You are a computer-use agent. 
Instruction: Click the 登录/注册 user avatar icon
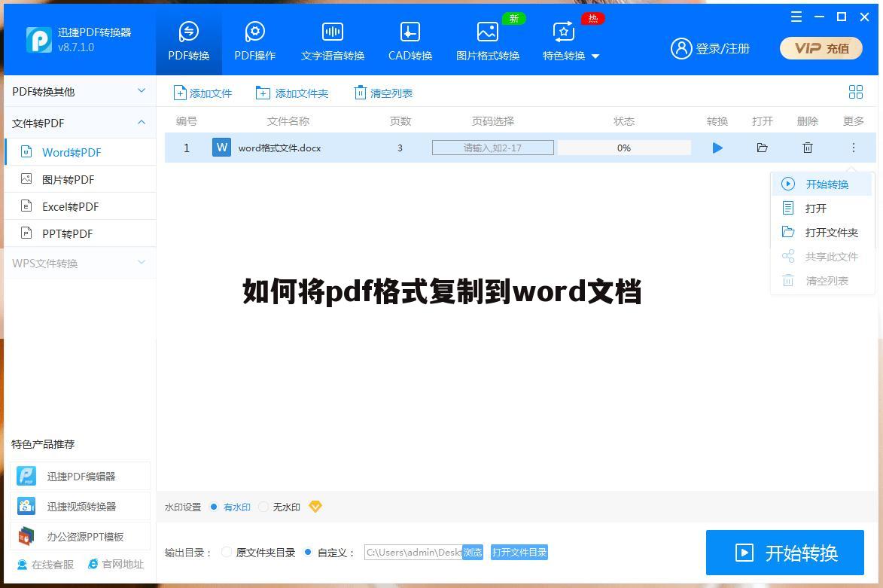click(681, 48)
